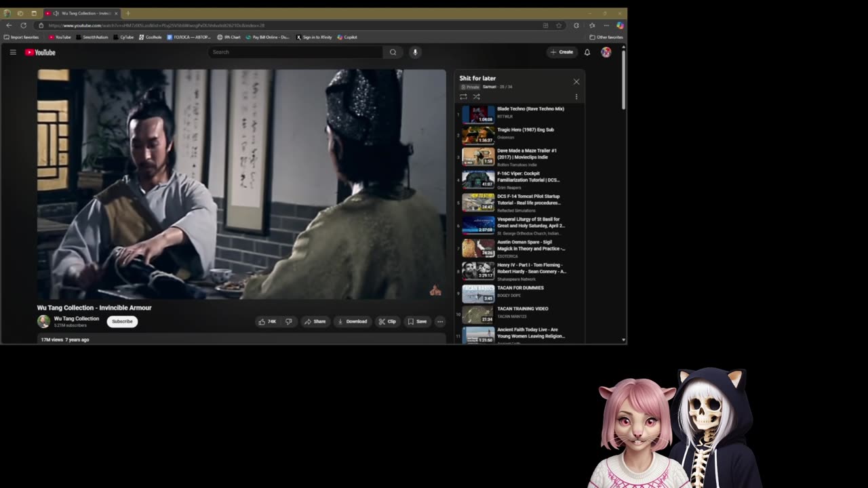Close the 'Shit for later' playlist panel
Viewport: 868px width, 488px height.
tap(576, 81)
